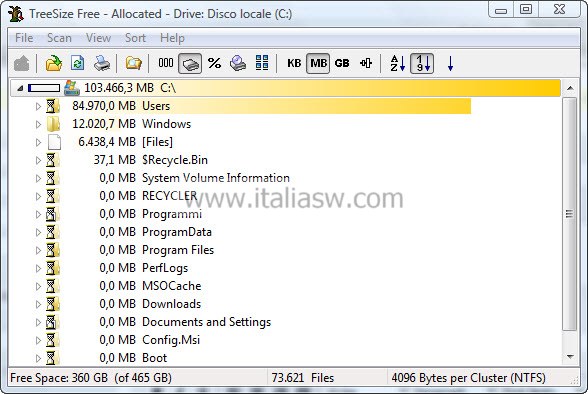The image size is (588, 394).
Task: Click the percent display mode icon
Action: (x=214, y=63)
